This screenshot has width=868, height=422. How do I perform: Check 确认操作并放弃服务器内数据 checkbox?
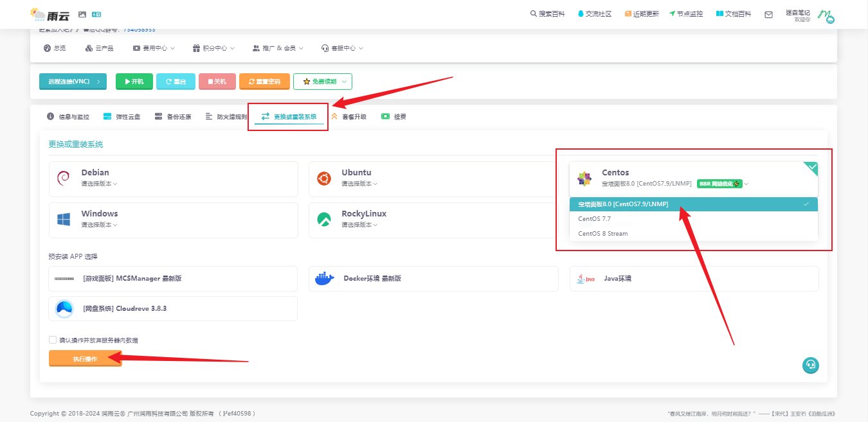[x=53, y=340]
